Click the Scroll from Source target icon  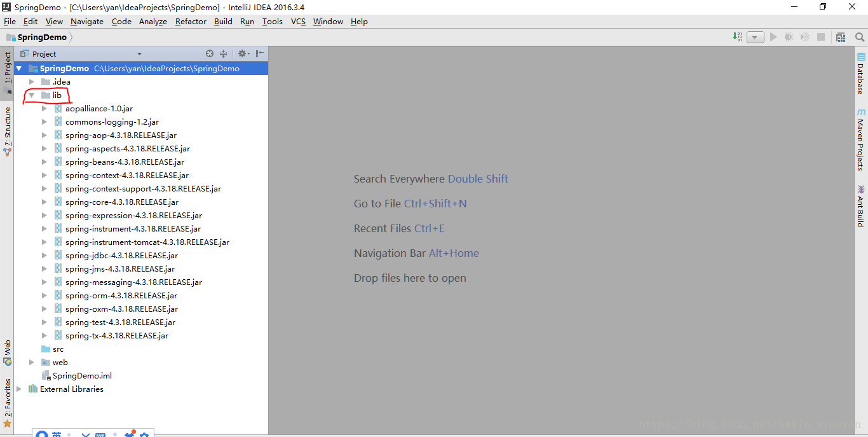(210, 53)
